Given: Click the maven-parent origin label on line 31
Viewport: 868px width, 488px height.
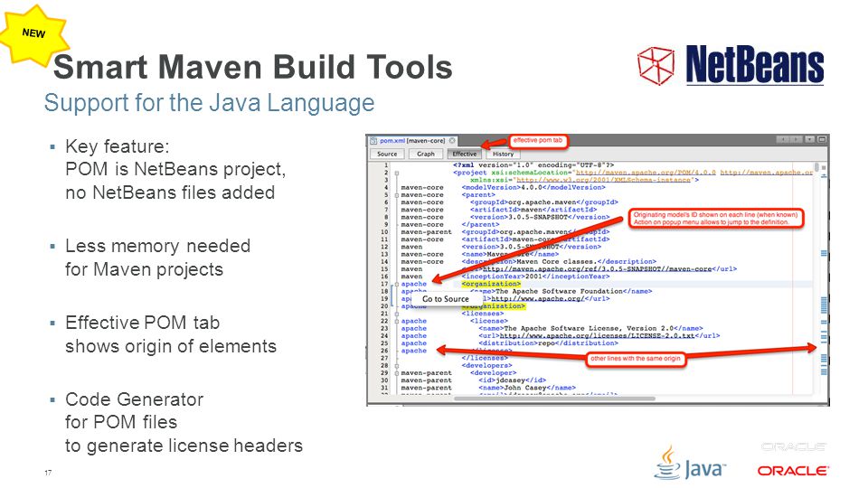Looking at the screenshot, I should click(x=426, y=388).
